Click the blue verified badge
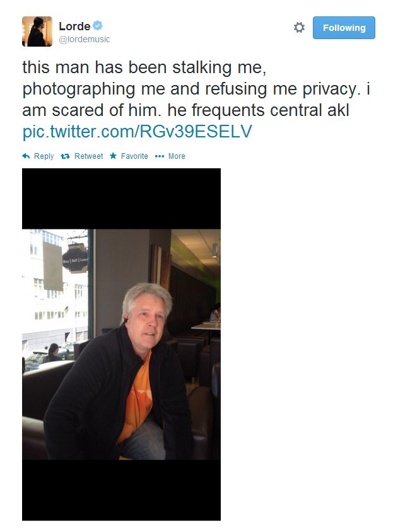The image size is (398, 532). pyautogui.click(x=98, y=25)
